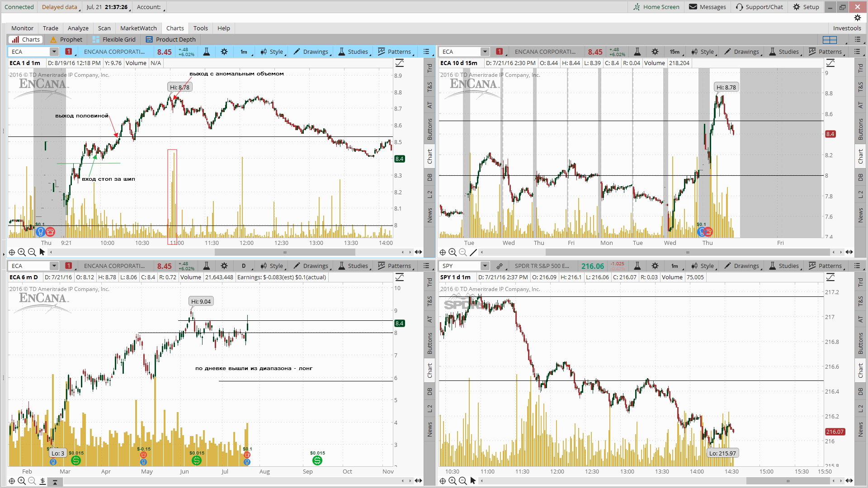Image resolution: width=868 pixels, height=488 pixels.
Task: Open the Product Depth subtab
Action: pyautogui.click(x=171, y=40)
